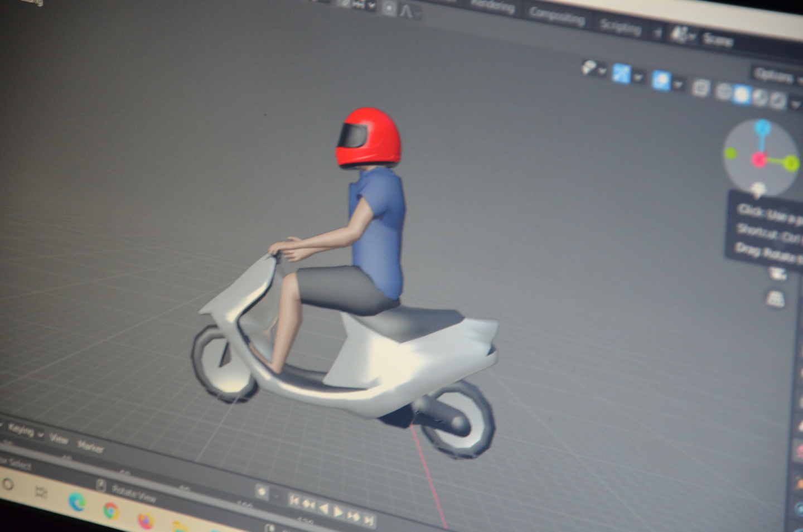Toggle proportional editing
Image resolution: width=803 pixels, height=532 pixels.
[x=389, y=9]
